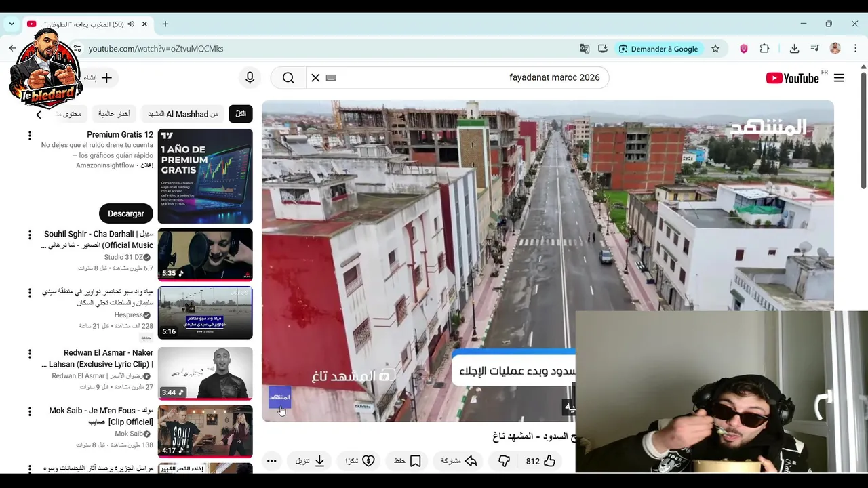The height and width of the screenshot is (488, 868).
Task: Click the Demander à Google button
Action: [x=659, y=49]
